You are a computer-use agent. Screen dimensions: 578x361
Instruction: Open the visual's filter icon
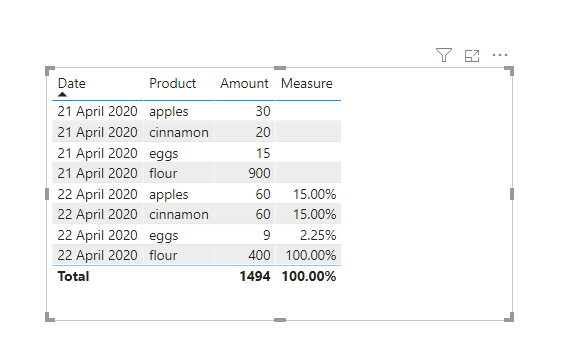[443, 55]
